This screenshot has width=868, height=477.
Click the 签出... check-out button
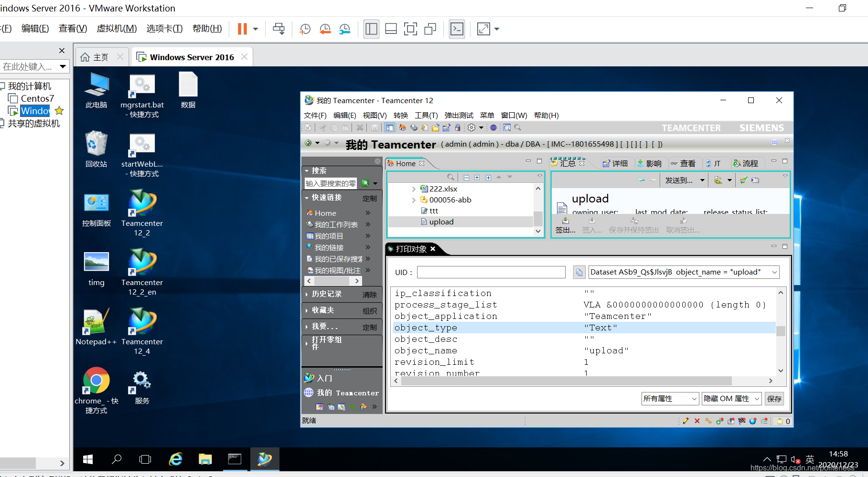[x=566, y=225]
